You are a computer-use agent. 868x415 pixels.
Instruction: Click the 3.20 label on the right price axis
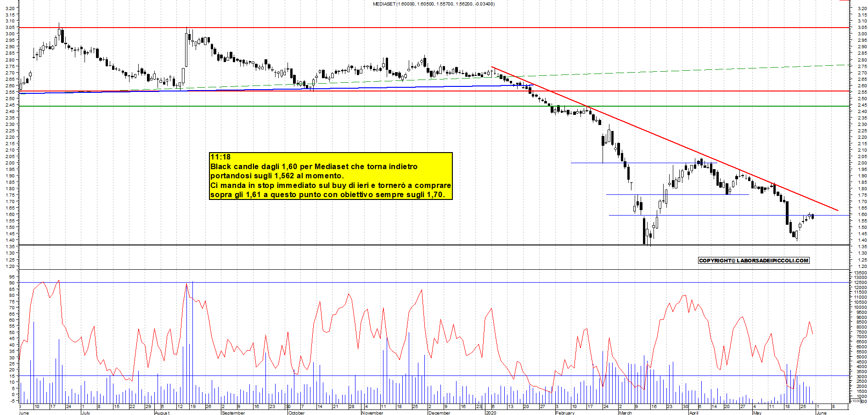tap(862, 8)
